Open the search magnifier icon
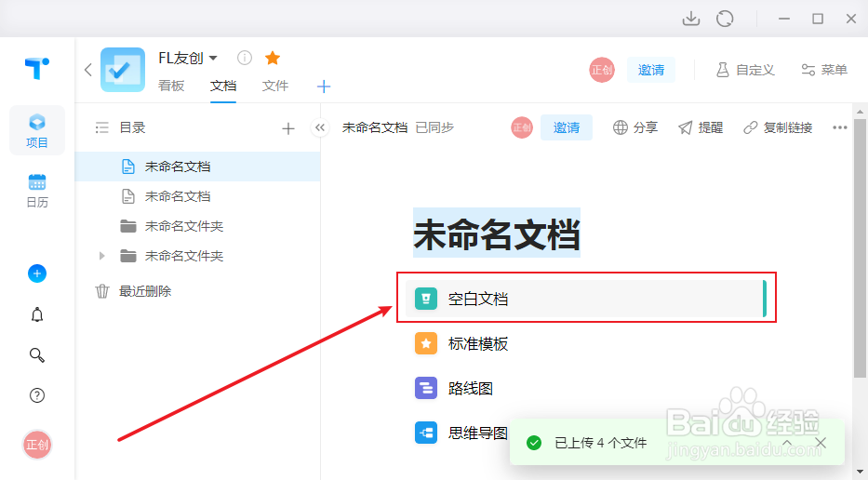The width and height of the screenshot is (868, 480). [x=37, y=354]
